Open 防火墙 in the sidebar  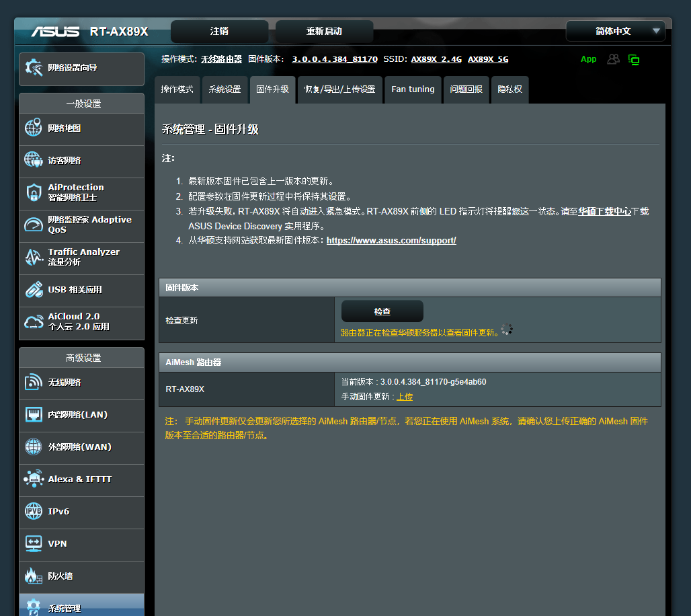81,576
